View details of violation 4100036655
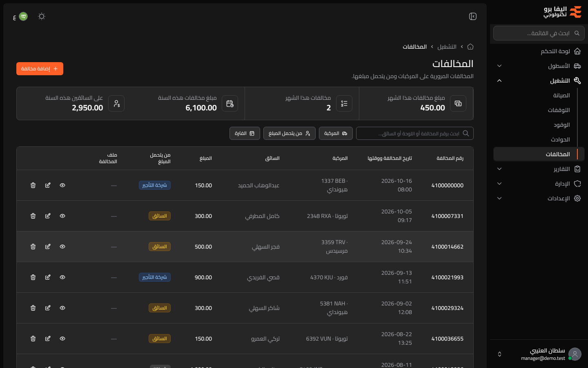Viewport: 588px width, 368px height. [62, 339]
